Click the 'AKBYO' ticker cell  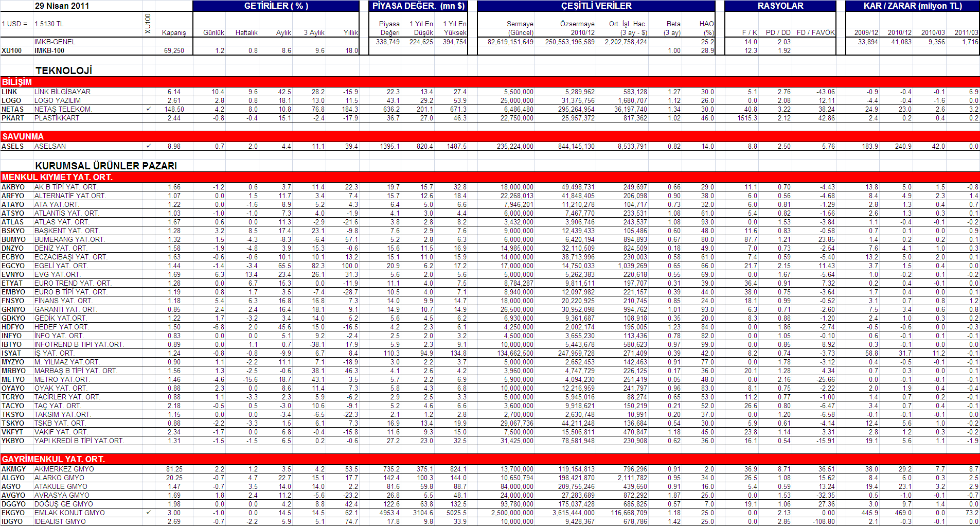point(13,187)
